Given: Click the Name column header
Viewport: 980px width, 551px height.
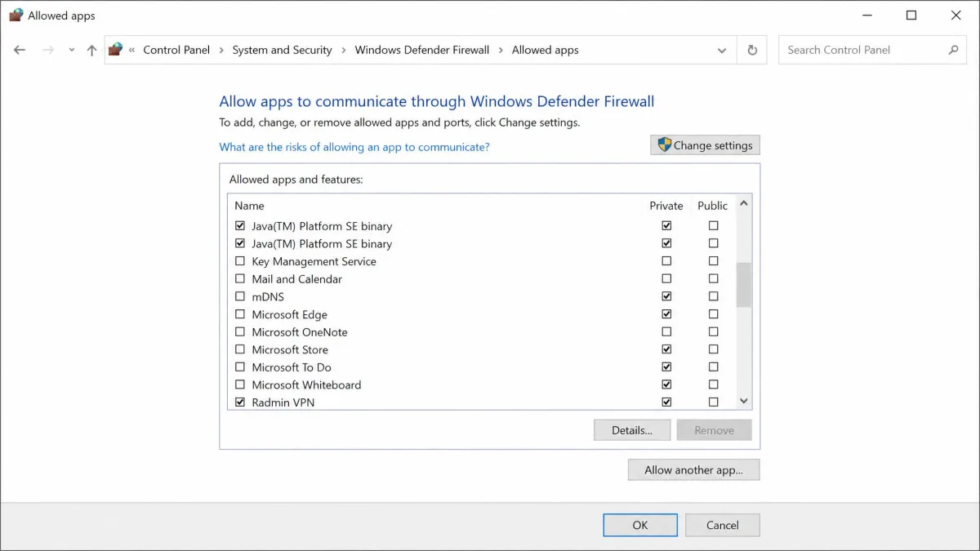Looking at the screenshot, I should point(250,206).
